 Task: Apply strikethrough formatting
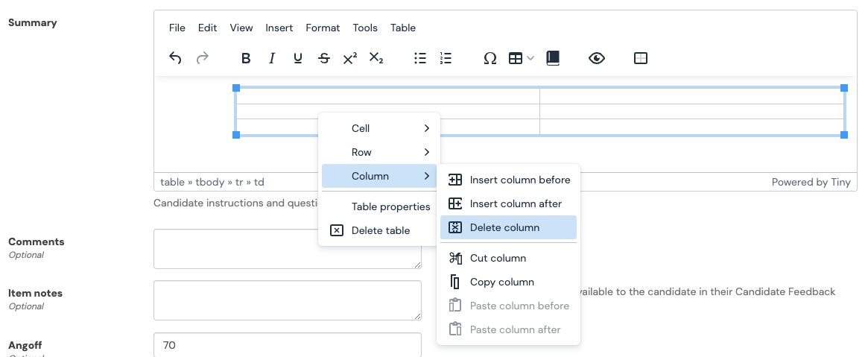click(324, 58)
